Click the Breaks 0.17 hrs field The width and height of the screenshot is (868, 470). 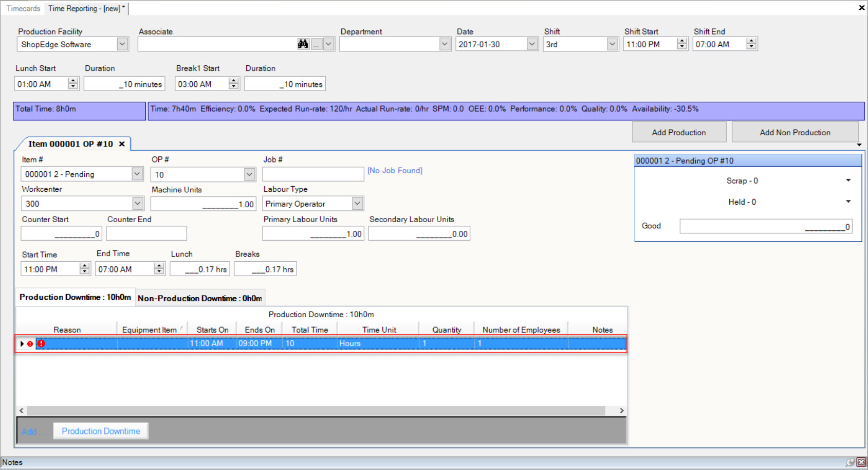pos(265,269)
